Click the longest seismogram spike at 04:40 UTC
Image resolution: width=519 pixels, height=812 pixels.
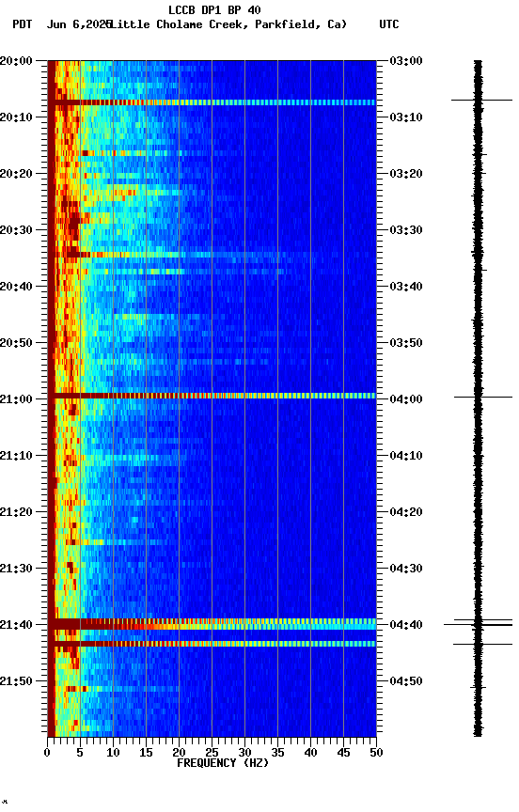(478, 625)
